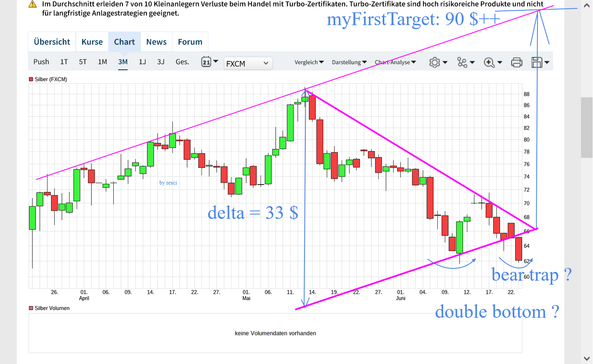Open the Forum tab
593x364 pixels.
(x=190, y=42)
